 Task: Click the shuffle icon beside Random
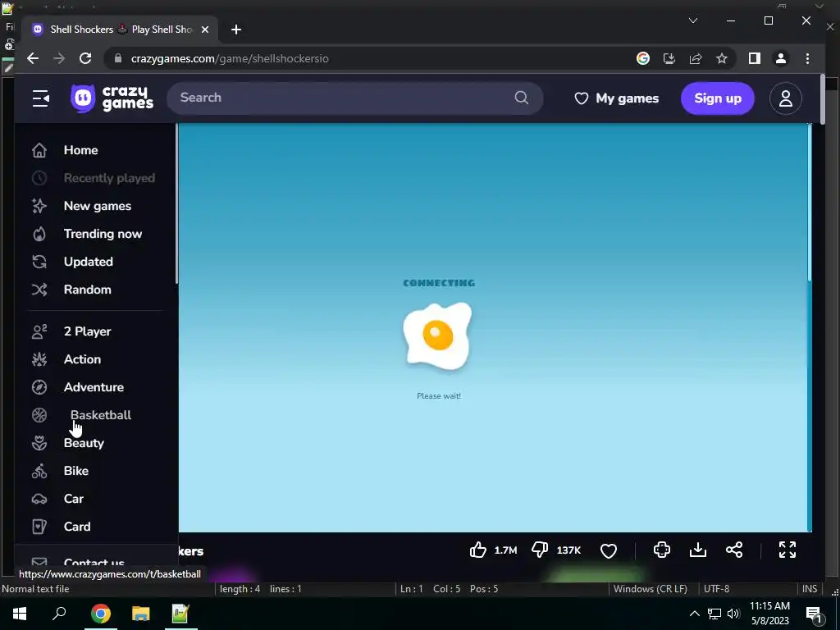(39, 290)
